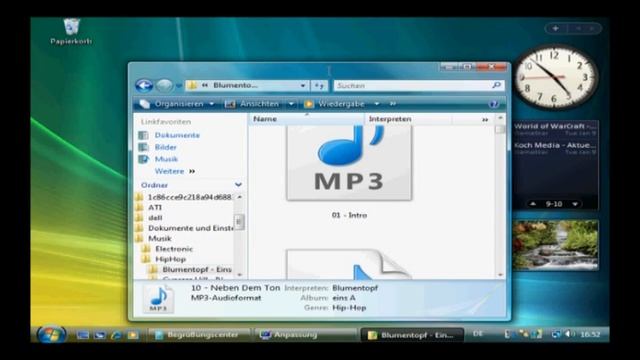Image resolution: width=640 pixels, height=360 pixels.
Task: Collapse the Ordner folder pane chevron
Action: pos(238,185)
